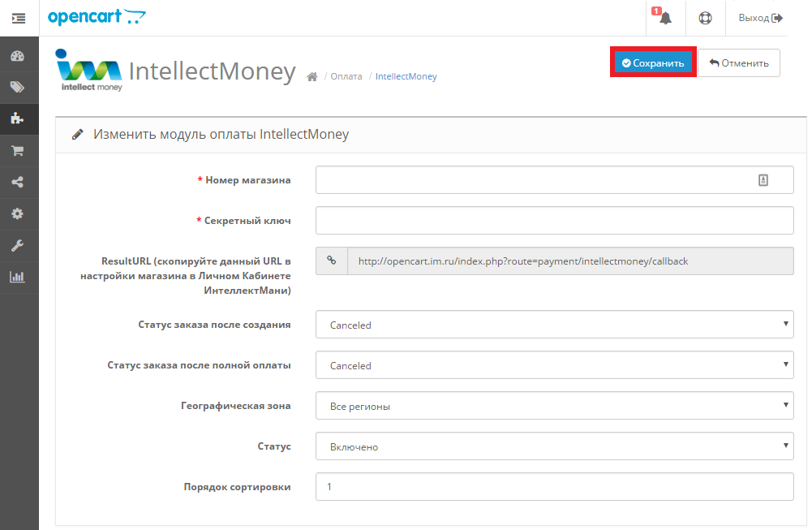812x530 pixels.
Task: Open the notifications bell icon
Action: pos(665,18)
